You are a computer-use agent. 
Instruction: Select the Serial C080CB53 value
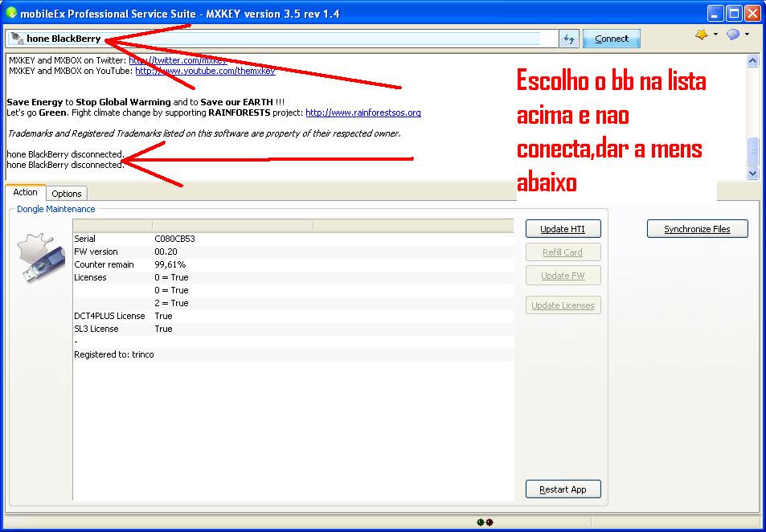pyautogui.click(x=175, y=239)
